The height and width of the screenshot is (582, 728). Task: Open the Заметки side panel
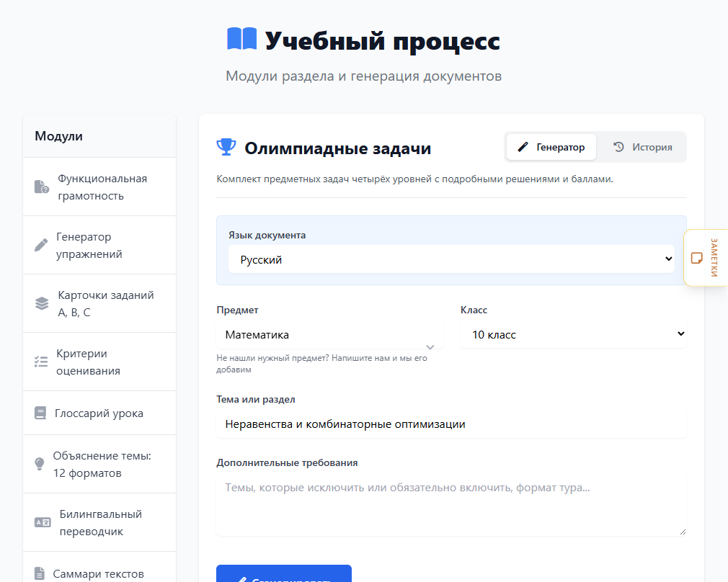pos(706,258)
